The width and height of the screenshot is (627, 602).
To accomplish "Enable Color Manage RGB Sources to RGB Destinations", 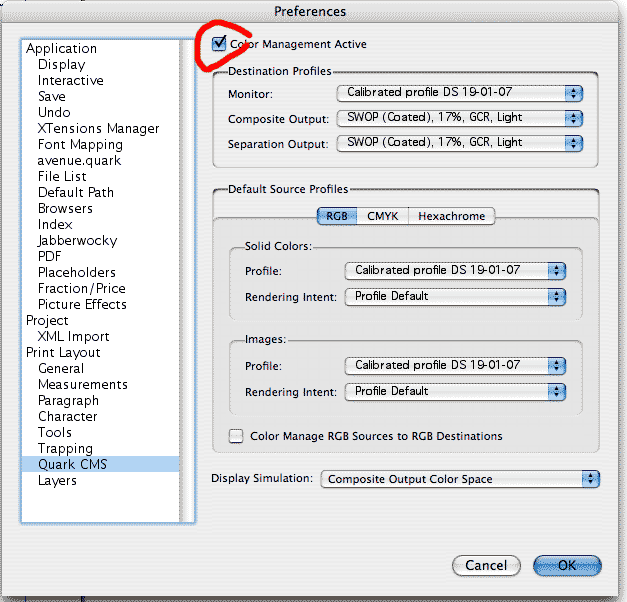I will (236, 436).
